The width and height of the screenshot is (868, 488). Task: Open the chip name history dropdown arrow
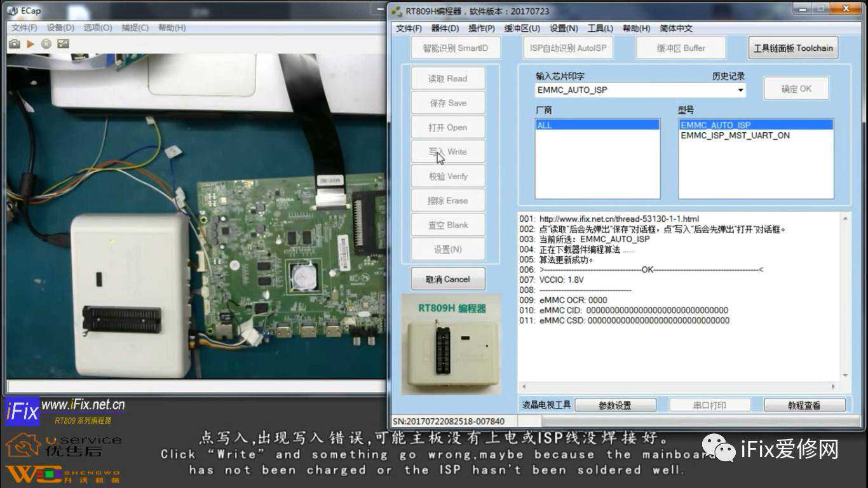(x=740, y=90)
